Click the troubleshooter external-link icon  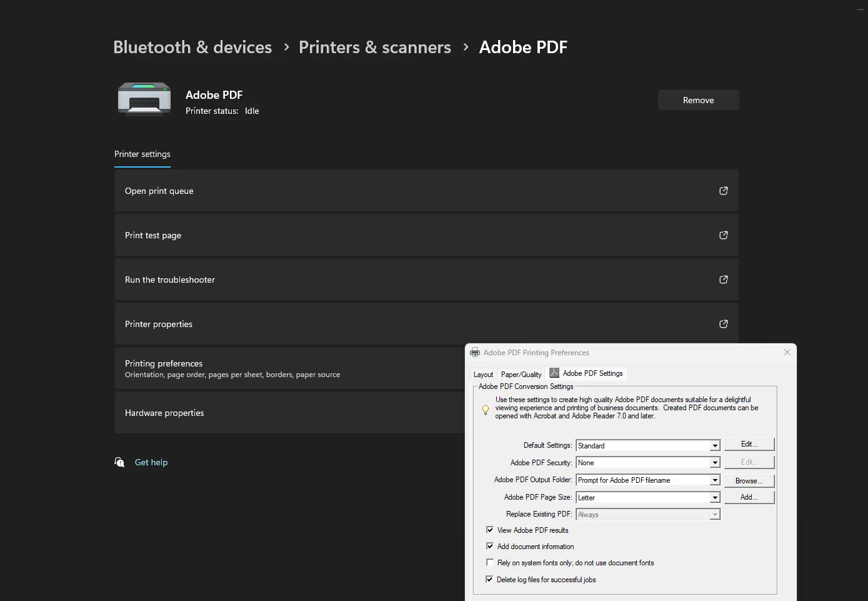click(x=723, y=280)
